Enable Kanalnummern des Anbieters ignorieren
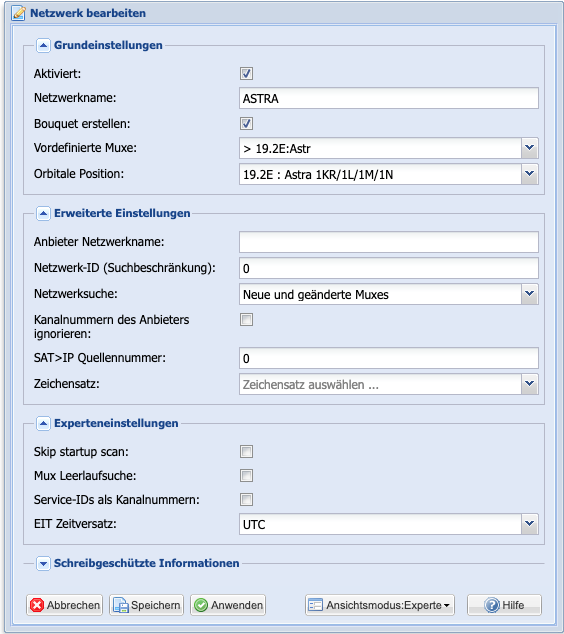 (x=247, y=319)
